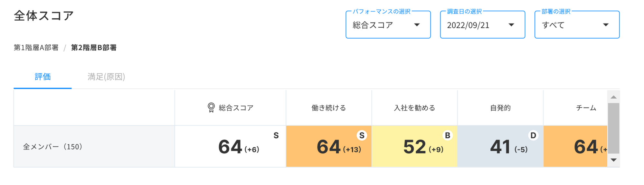Click the scrollbar down arrow

click(613, 160)
